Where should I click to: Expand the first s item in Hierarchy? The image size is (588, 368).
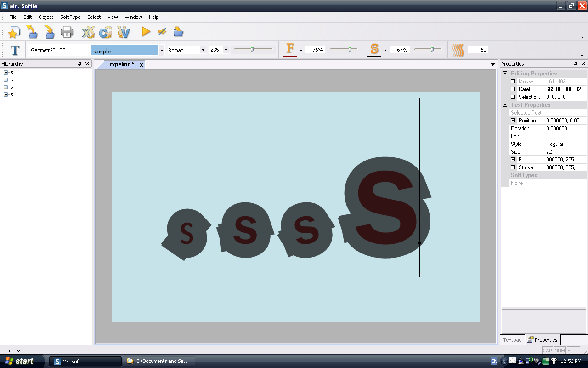click(x=6, y=73)
